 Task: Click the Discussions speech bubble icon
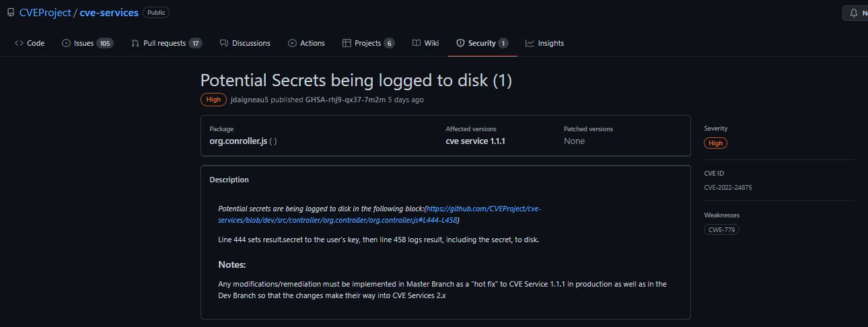224,43
